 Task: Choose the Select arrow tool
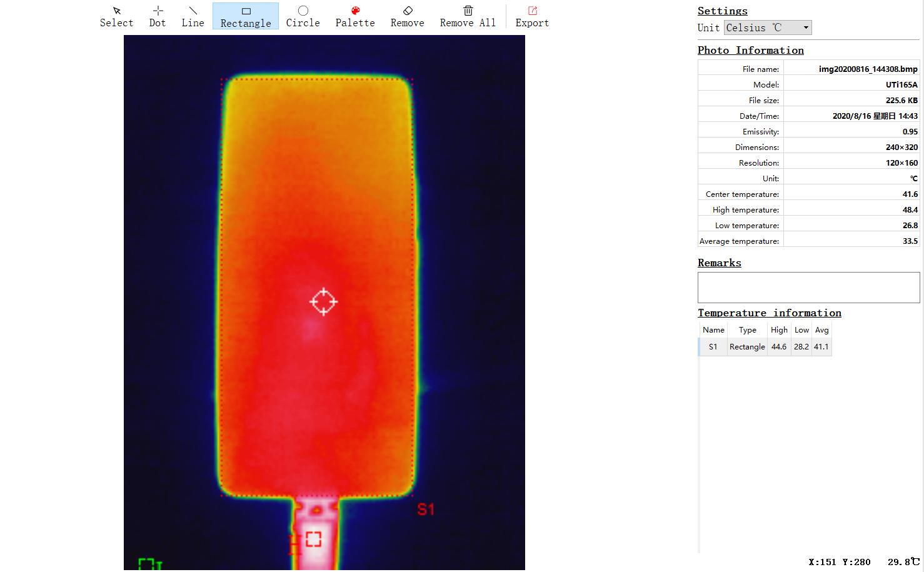click(116, 16)
